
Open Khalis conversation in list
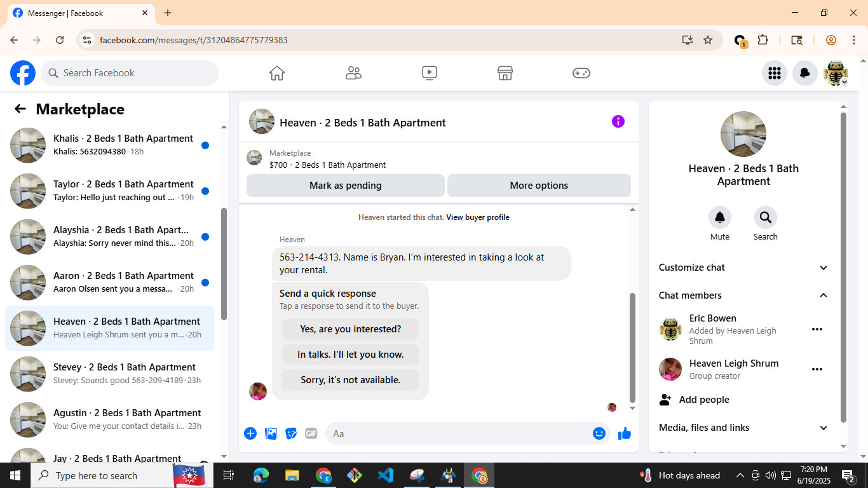[109, 146]
